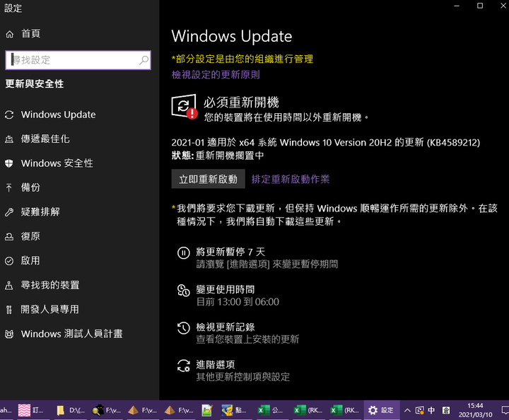Open 傳遞最佳化 settings page
The width and height of the screenshot is (509, 420).
pos(45,139)
